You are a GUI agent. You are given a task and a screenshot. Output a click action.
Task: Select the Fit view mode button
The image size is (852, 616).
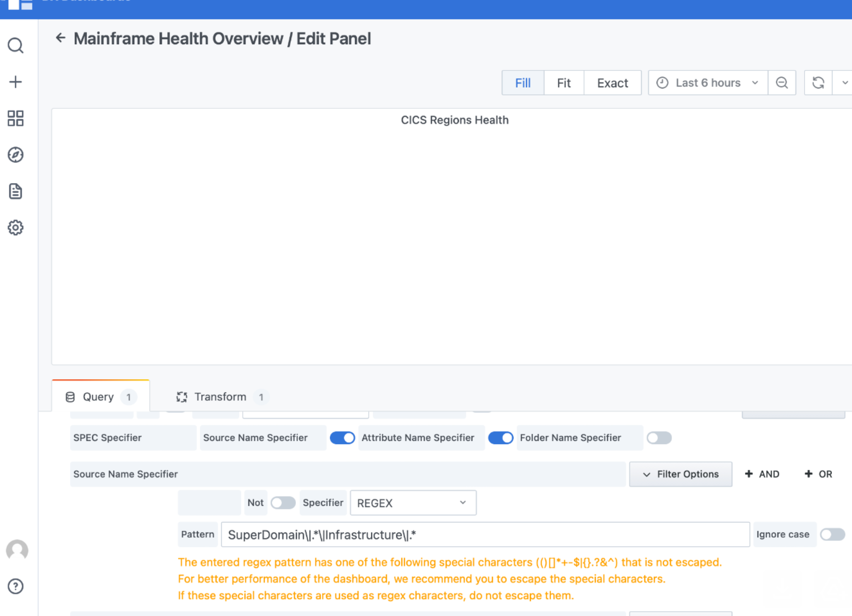click(x=563, y=83)
